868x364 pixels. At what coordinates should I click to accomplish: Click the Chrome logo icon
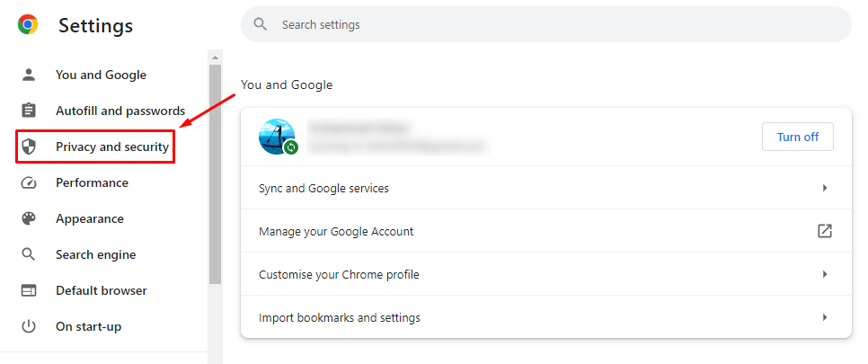[x=28, y=25]
